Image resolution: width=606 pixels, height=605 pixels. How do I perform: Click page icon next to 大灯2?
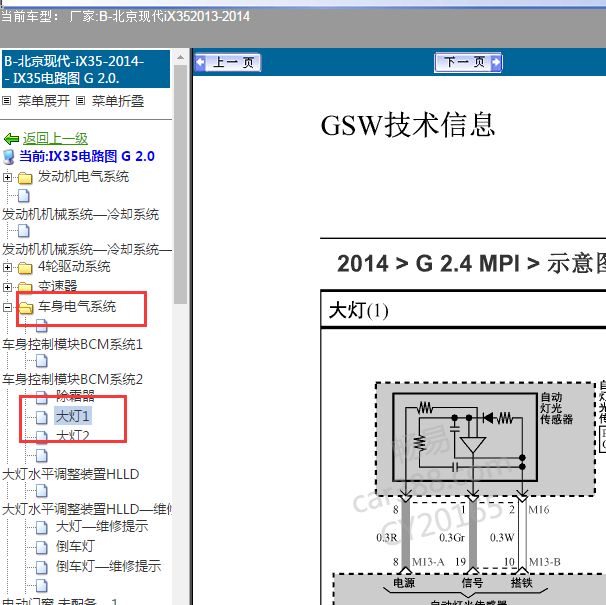[41, 437]
